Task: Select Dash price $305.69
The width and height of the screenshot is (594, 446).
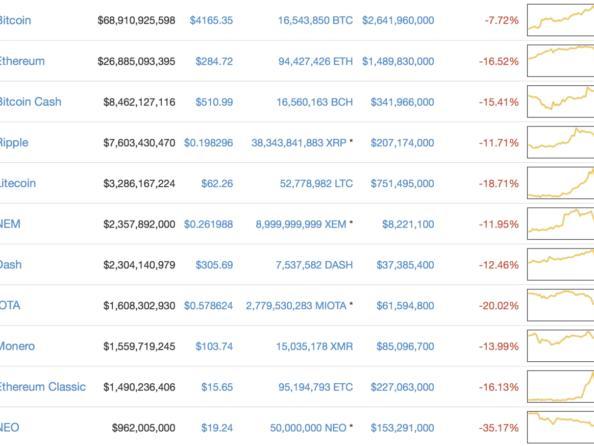Action: (214, 265)
